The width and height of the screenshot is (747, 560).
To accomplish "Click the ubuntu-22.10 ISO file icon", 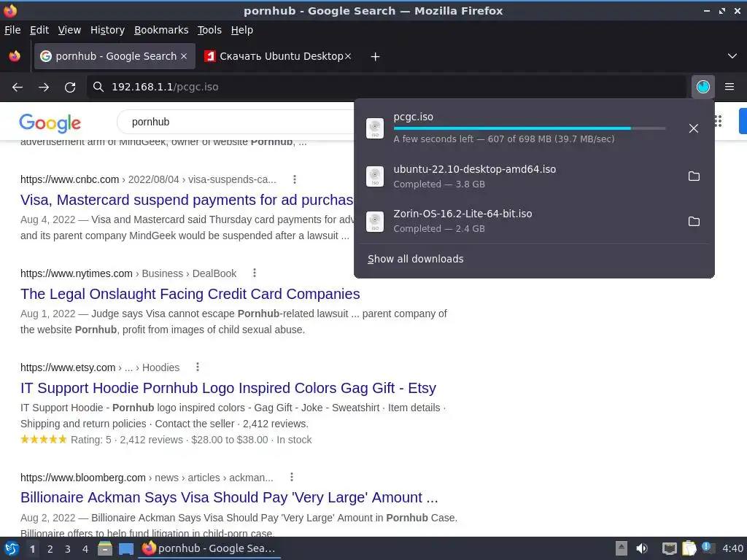I will [x=375, y=176].
